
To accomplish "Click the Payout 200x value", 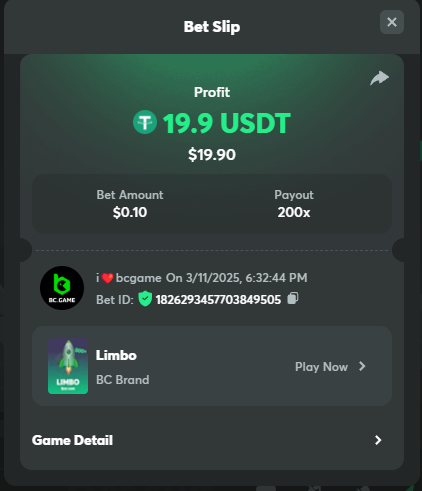I will point(294,212).
